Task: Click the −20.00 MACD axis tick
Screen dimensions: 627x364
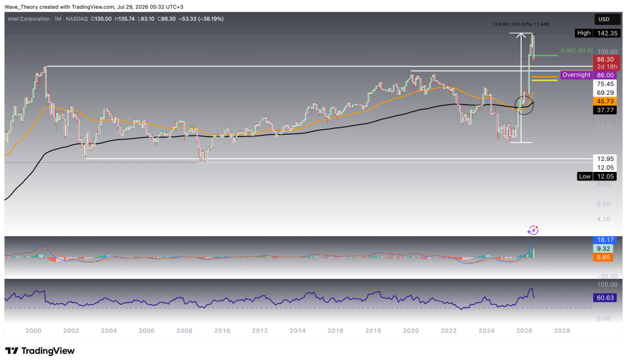Action: (x=606, y=276)
